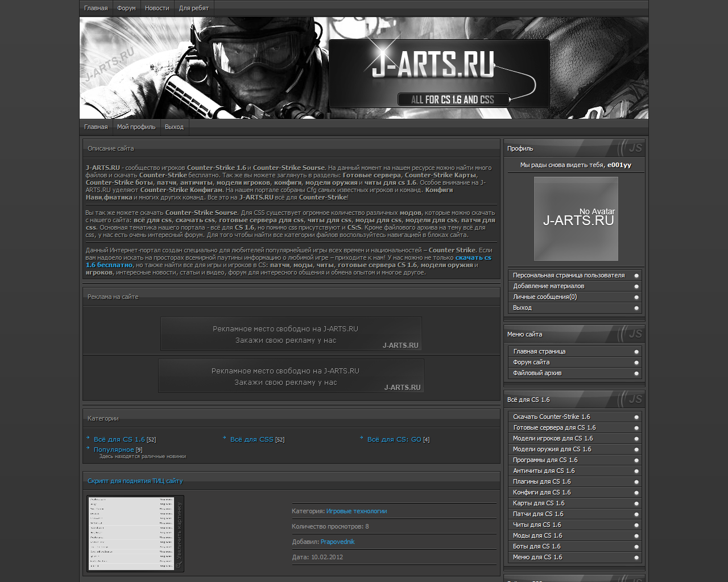
Task: Open category Всё для CS 1.6
Action: (x=119, y=439)
